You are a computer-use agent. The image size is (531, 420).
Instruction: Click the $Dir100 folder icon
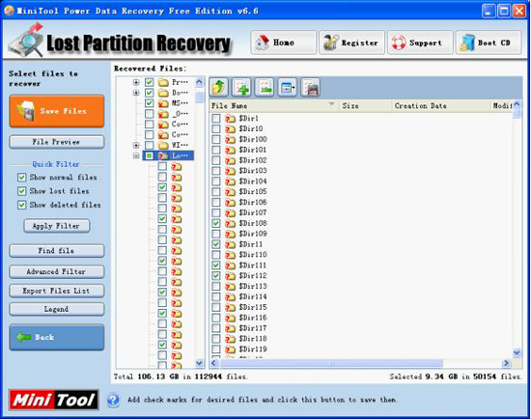[x=231, y=140]
